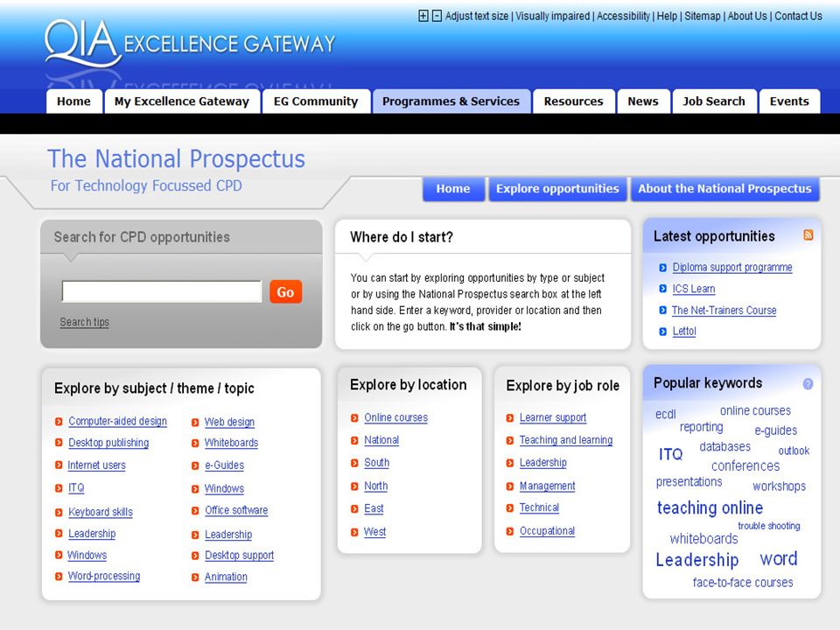
Task: Explore Office software subject
Action: coord(236,510)
